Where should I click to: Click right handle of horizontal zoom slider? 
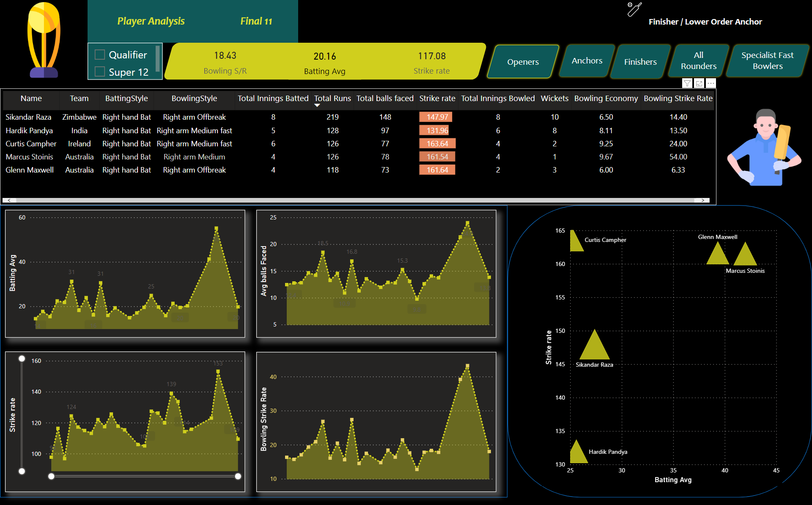(238, 476)
